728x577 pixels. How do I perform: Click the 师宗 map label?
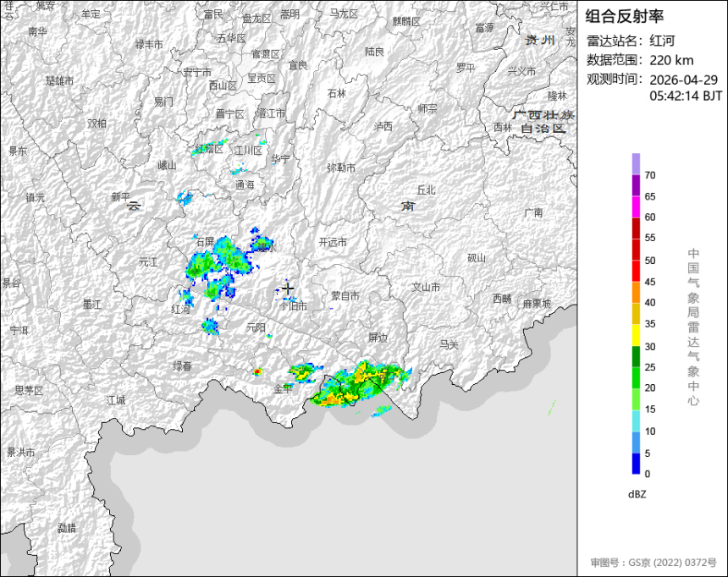427,108
